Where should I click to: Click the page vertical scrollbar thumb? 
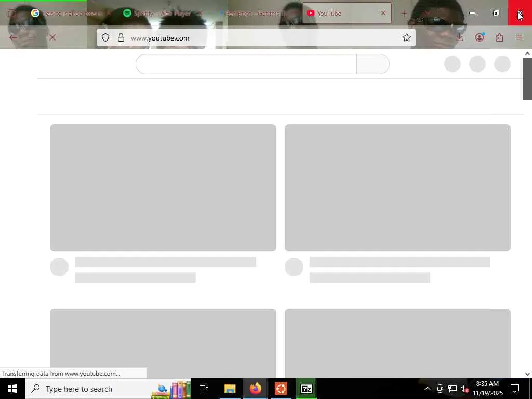527,79
